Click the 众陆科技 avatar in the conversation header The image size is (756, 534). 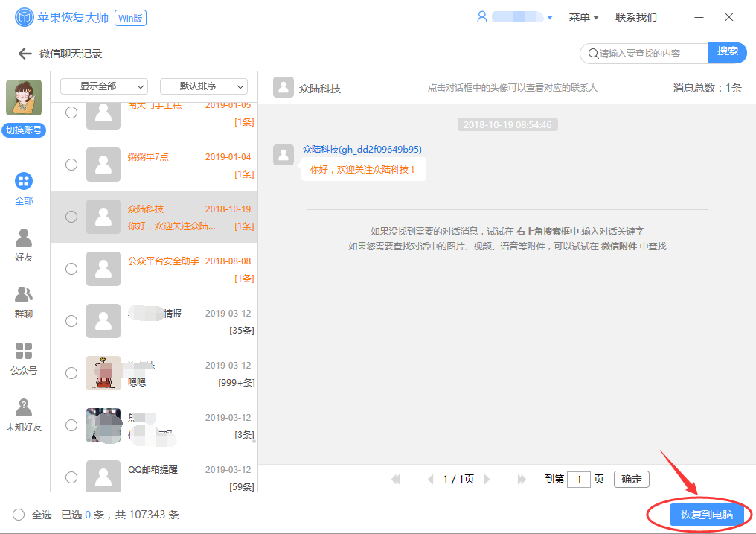point(283,87)
